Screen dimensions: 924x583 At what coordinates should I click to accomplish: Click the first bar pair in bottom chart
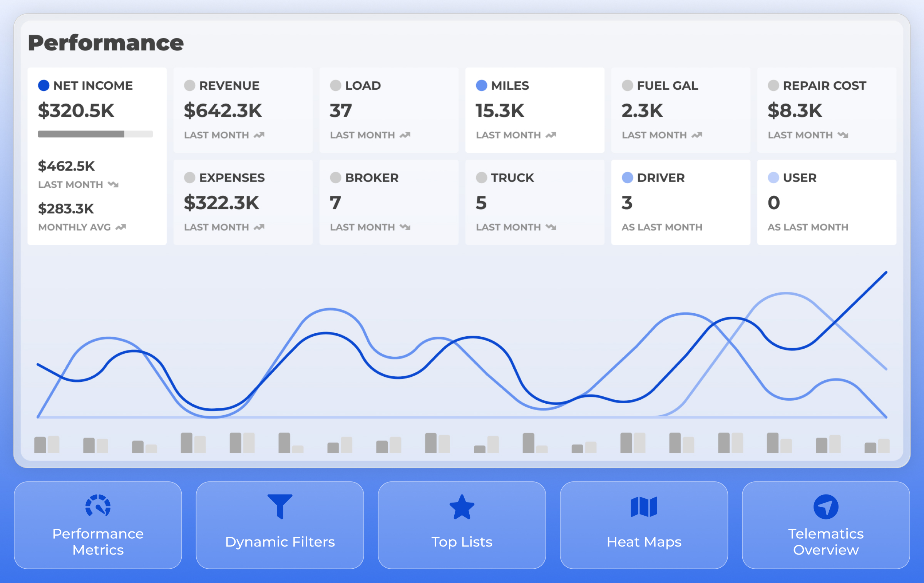pyautogui.click(x=47, y=444)
